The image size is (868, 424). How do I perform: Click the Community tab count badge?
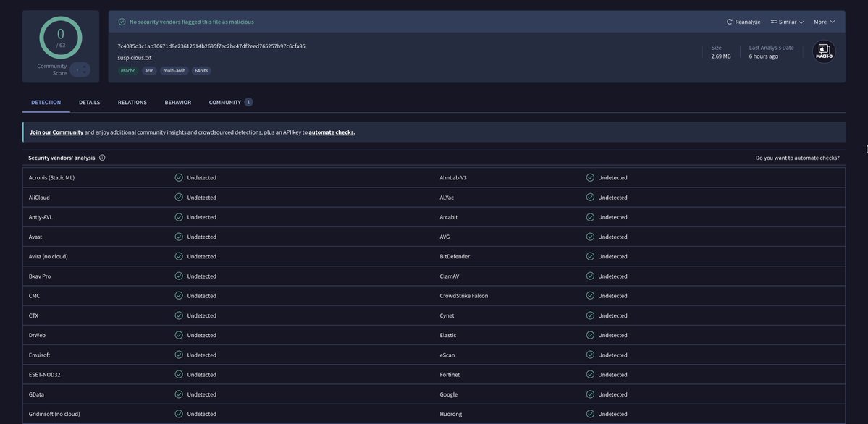point(248,102)
